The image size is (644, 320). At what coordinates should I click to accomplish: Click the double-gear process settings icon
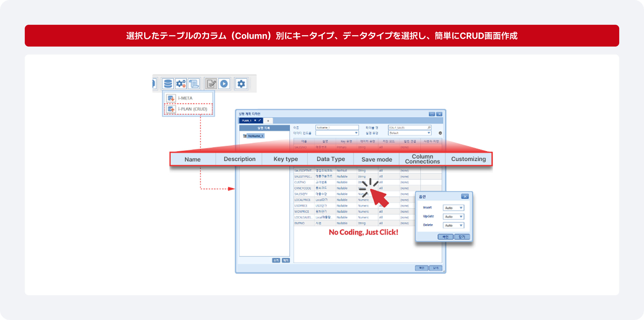(x=181, y=84)
